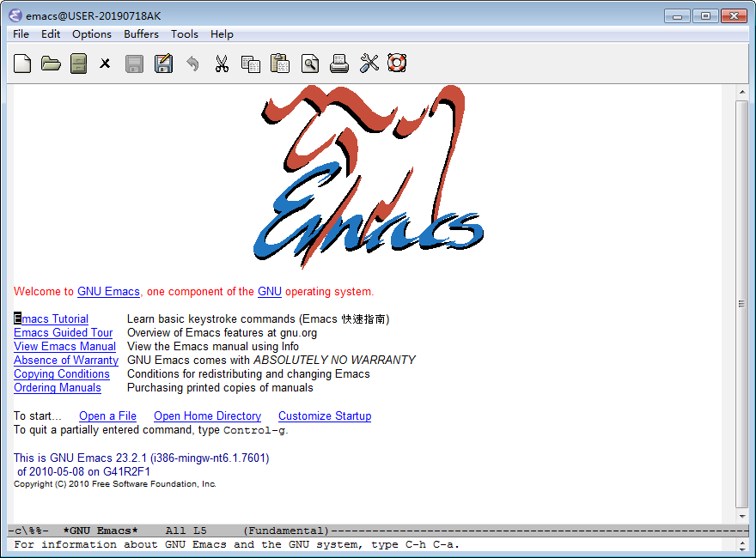Click the (Fundamental) mode indicator in mode line
The image size is (756, 558).
pyautogui.click(x=286, y=531)
